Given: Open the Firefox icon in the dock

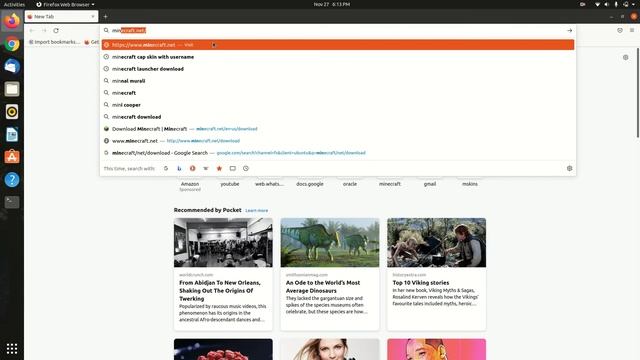Looking at the screenshot, I should coord(12,21).
